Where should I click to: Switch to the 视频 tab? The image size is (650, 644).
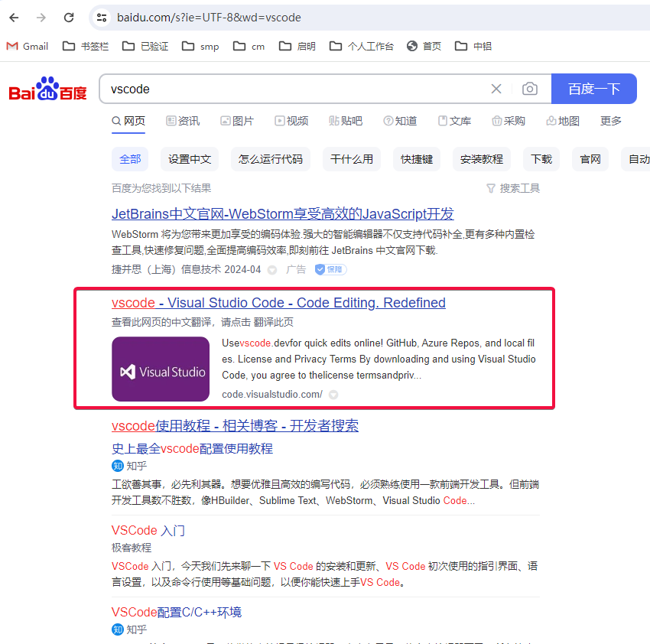tap(291, 121)
